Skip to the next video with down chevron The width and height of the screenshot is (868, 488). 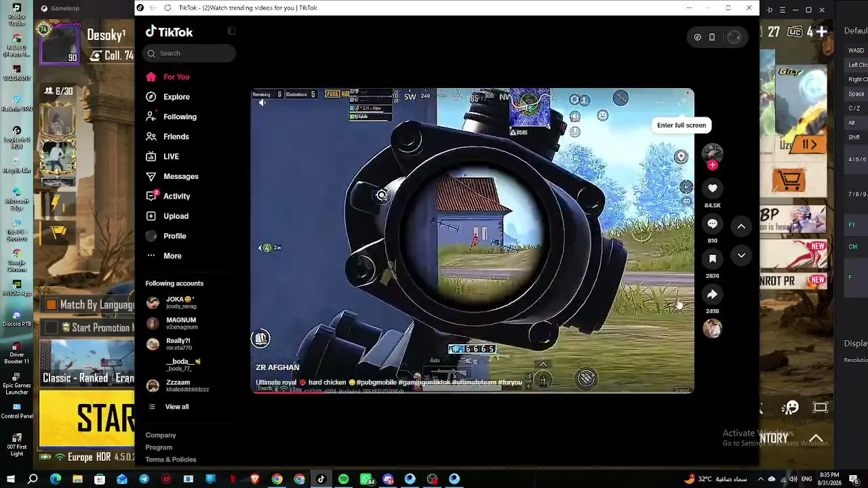point(741,256)
